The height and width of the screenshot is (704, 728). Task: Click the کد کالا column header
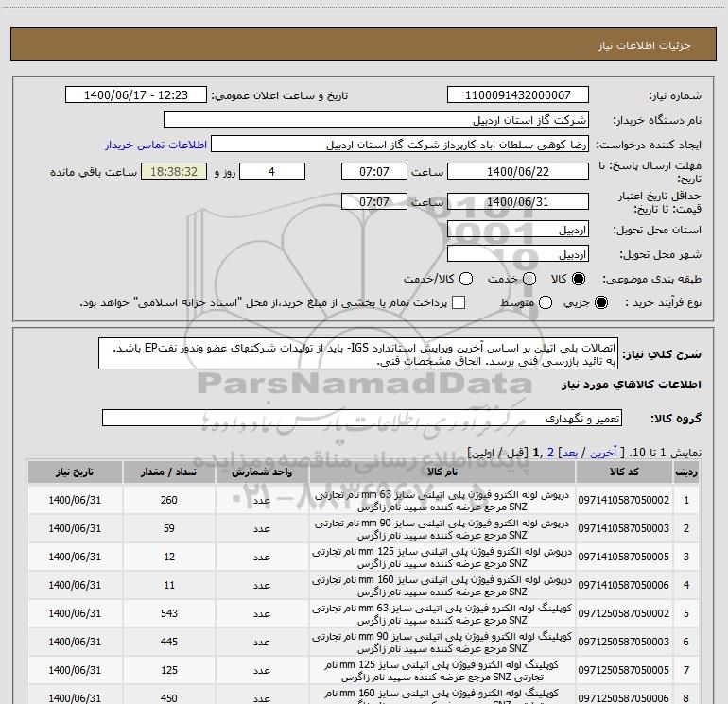(624, 472)
